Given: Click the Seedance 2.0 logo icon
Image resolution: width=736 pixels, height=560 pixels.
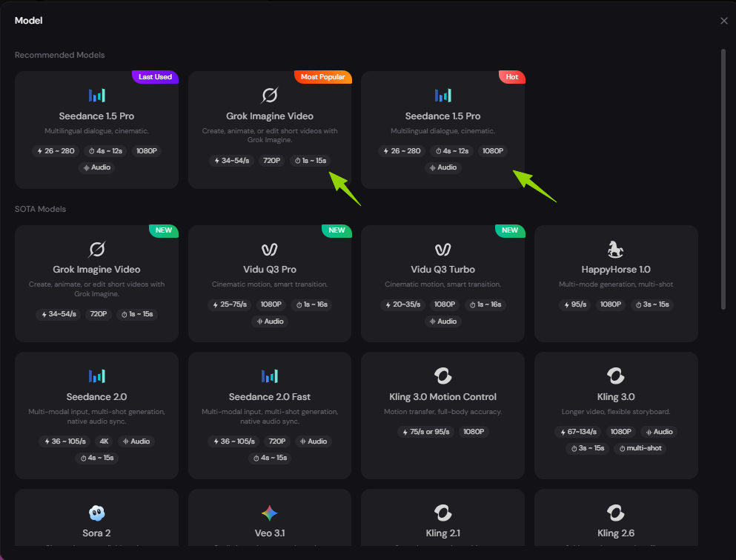Looking at the screenshot, I should (x=96, y=376).
